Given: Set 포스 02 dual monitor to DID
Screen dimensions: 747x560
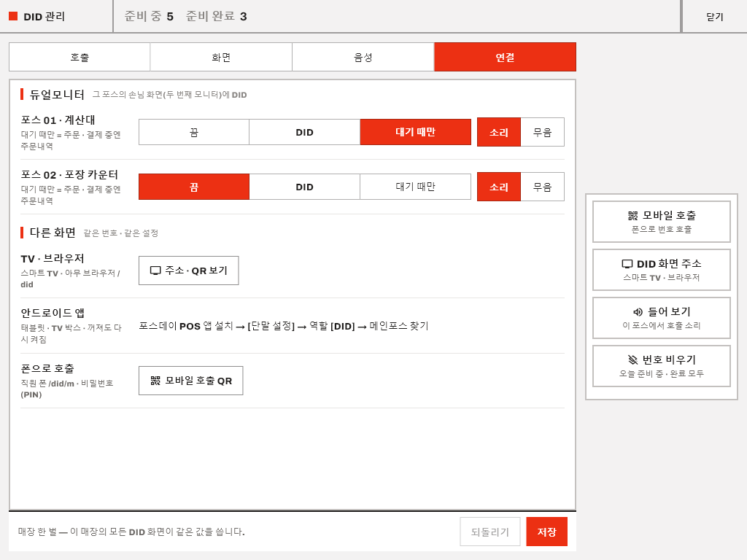Looking at the screenshot, I should [x=304, y=187].
